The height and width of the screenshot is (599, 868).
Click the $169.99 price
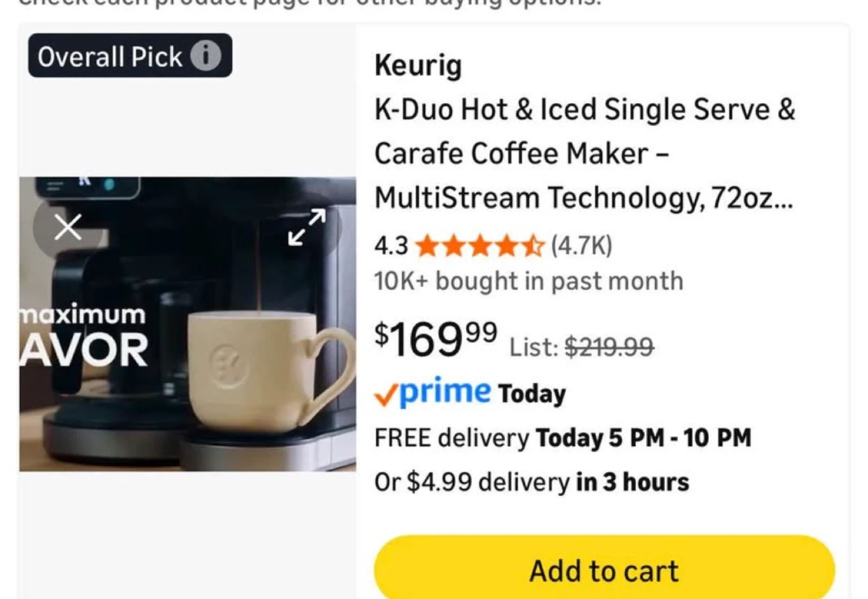pos(436,339)
